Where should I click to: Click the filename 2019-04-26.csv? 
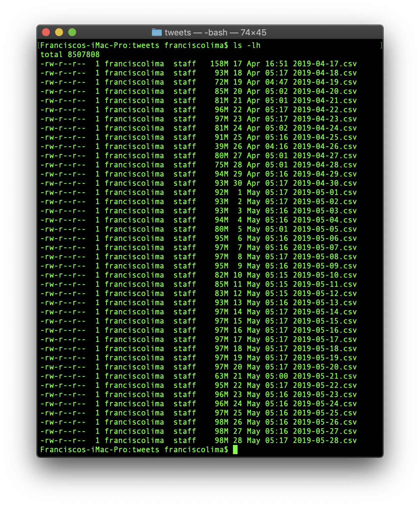coord(325,146)
